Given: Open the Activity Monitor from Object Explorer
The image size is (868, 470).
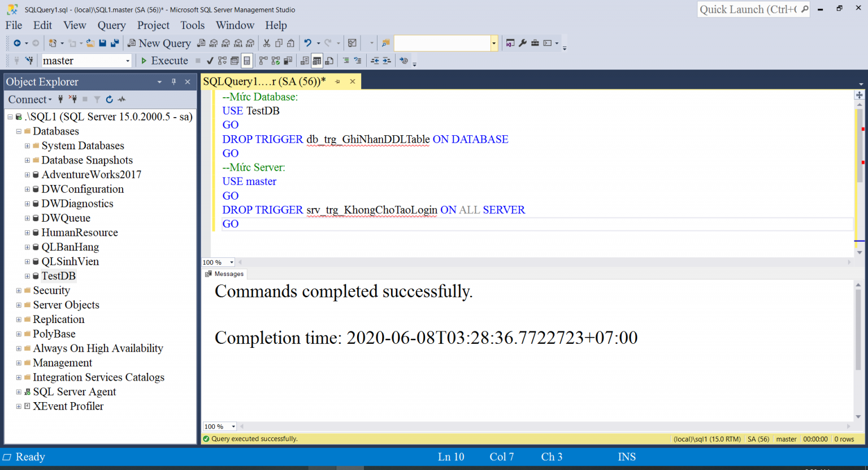Looking at the screenshot, I should (121, 100).
